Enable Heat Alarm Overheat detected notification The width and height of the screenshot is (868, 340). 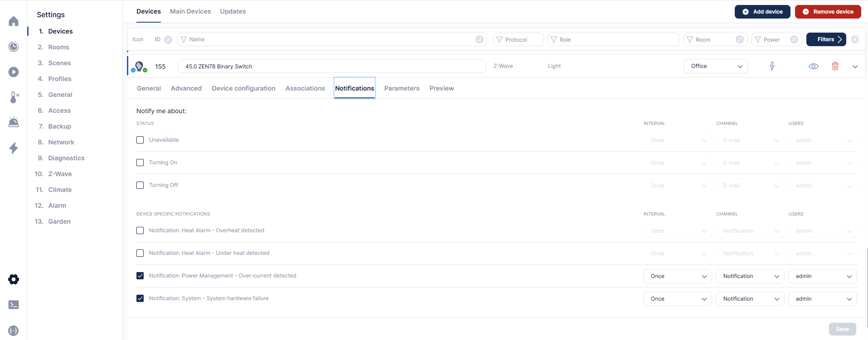tap(140, 230)
